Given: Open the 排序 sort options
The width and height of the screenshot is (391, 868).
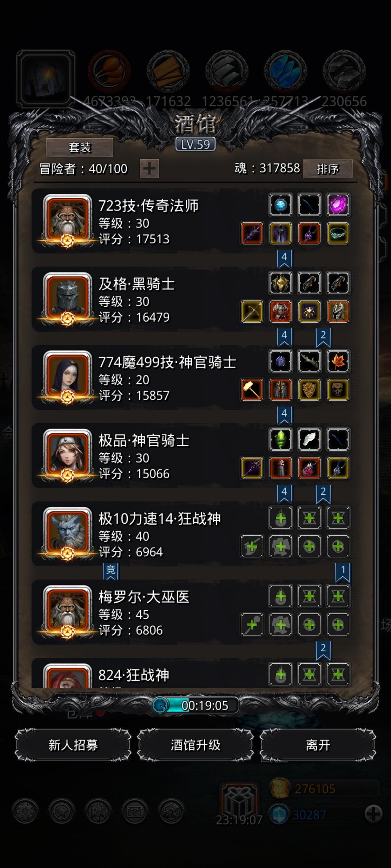Looking at the screenshot, I should point(327,169).
